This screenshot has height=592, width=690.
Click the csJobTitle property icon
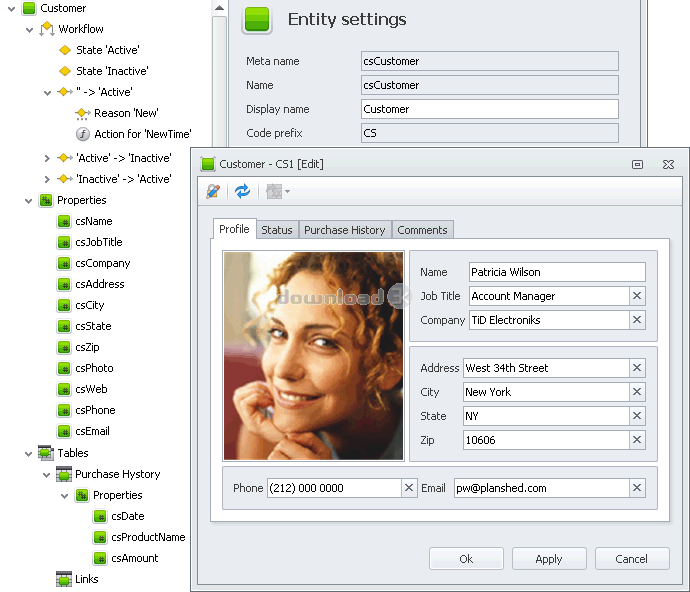64,242
